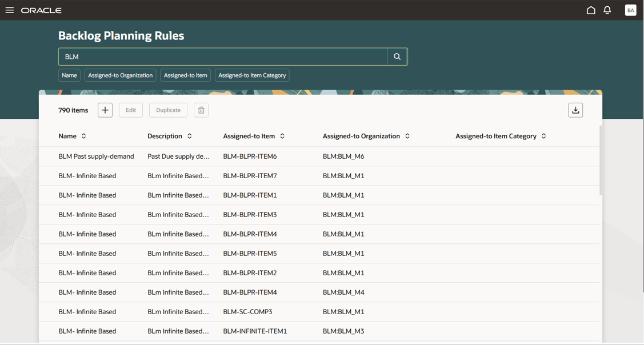The height and width of the screenshot is (345, 644).
Task: Sort the Description column
Action: [x=188, y=136]
